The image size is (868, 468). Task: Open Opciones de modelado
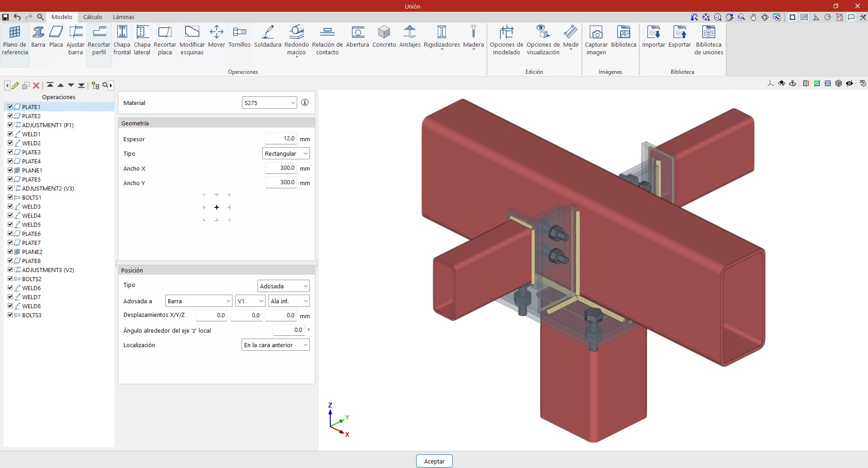coord(507,41)
